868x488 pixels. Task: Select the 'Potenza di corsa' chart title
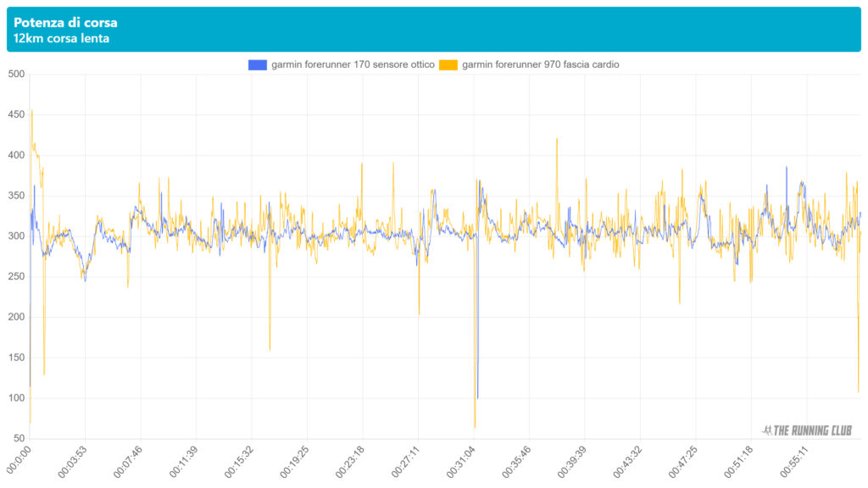tap(65, 23)
